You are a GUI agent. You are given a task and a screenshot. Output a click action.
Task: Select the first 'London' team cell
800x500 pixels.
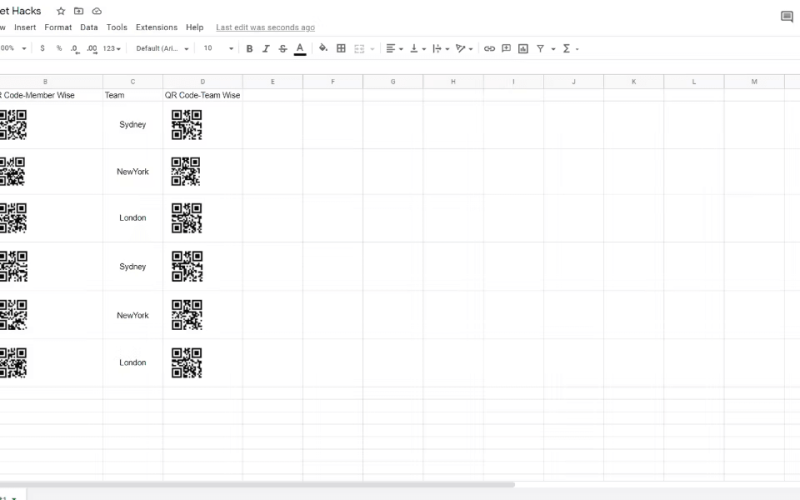pos(133,218)
